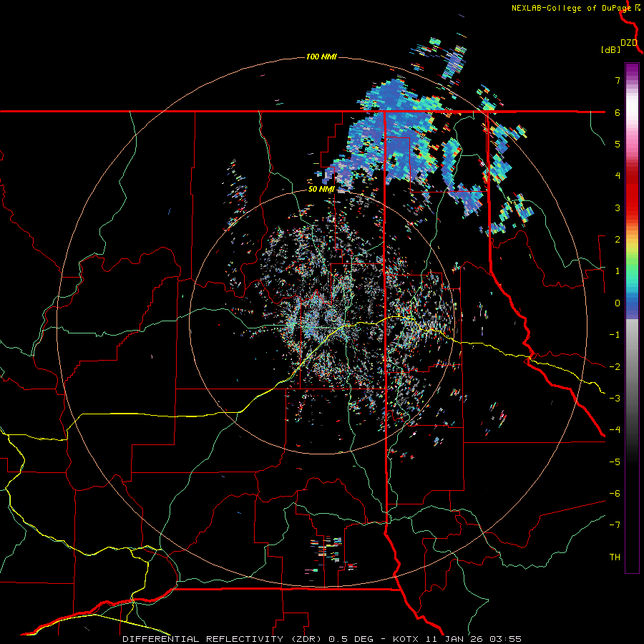The height and width of the screenshot is (644, 644).
Task: Click the minus 6 tick label on the scale
Action: [615, 494]
